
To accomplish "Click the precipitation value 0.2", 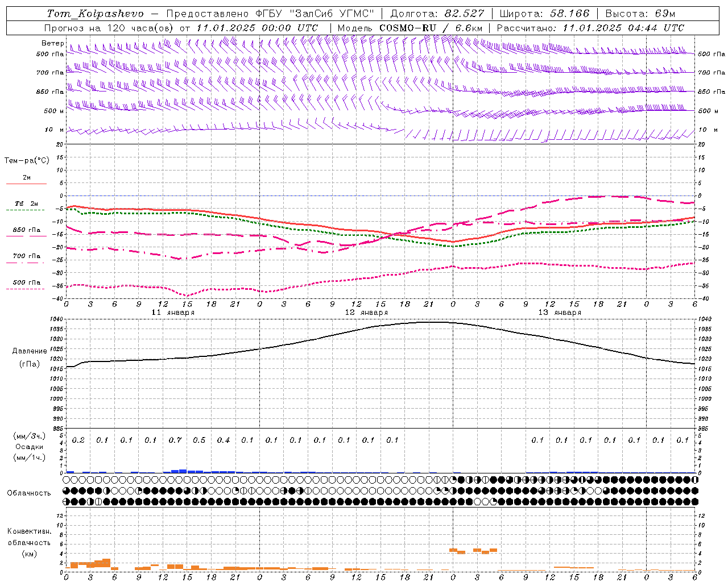I will [x=78, y=440].
